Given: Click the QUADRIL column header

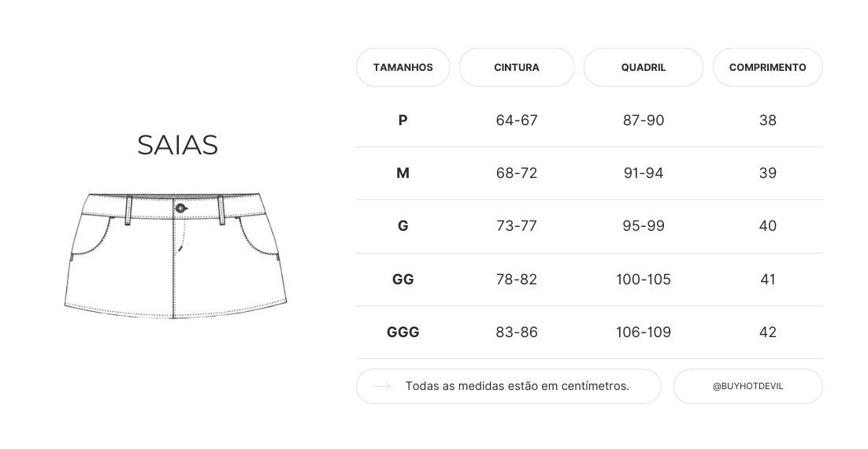Looking at the screenshot, I should [643, 68].
